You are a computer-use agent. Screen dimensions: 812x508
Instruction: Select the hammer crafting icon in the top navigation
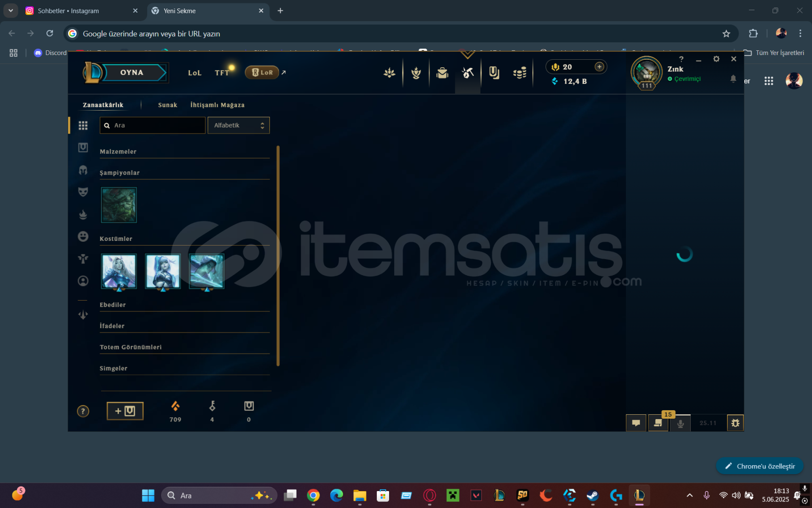[x=468, y=73]
